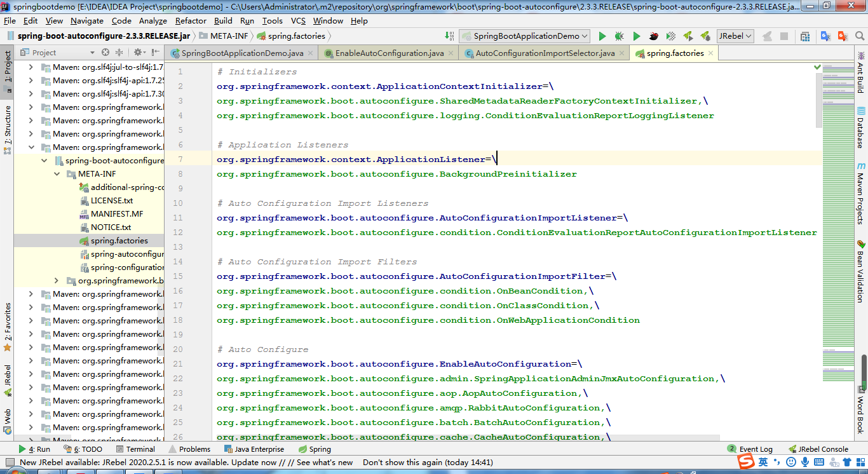The width and height of the screenshot is (868, 474).
Task: Toggle the Problems tool window
Action: [x=189, y=449]
